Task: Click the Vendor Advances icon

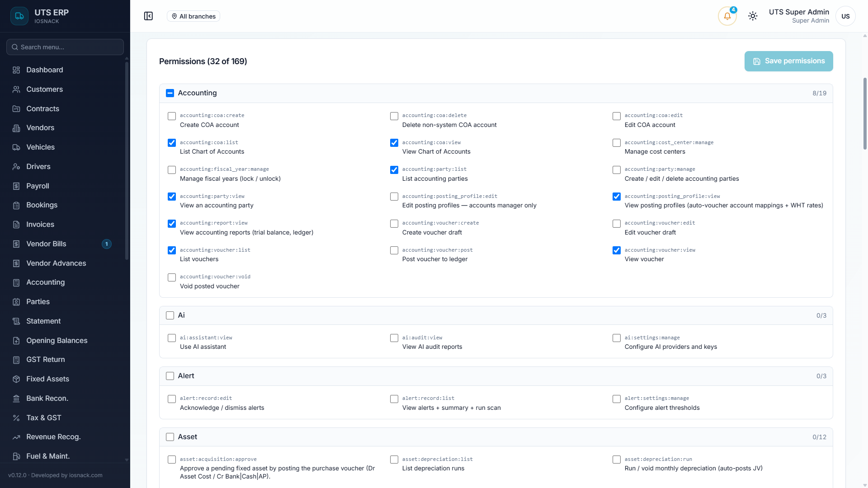Action: coord(16,263)
